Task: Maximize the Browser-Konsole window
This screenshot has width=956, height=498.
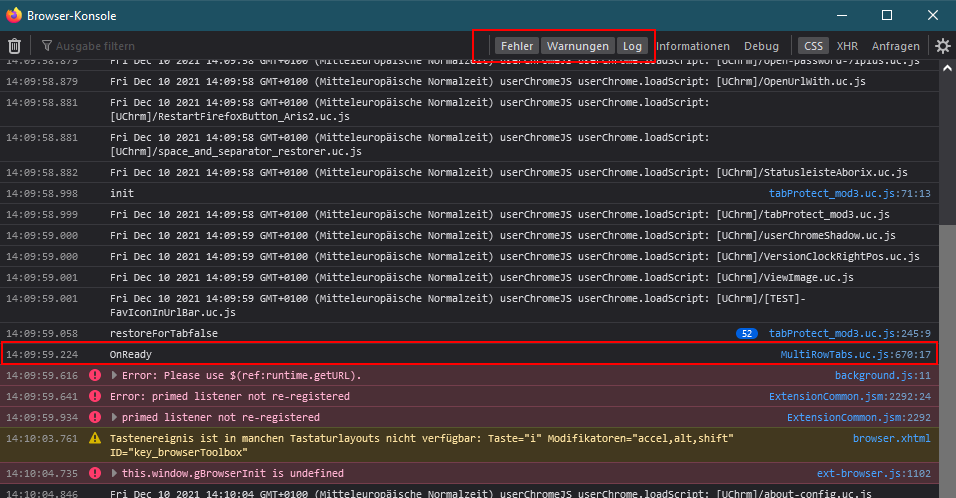Action: [x=887, y=15]
